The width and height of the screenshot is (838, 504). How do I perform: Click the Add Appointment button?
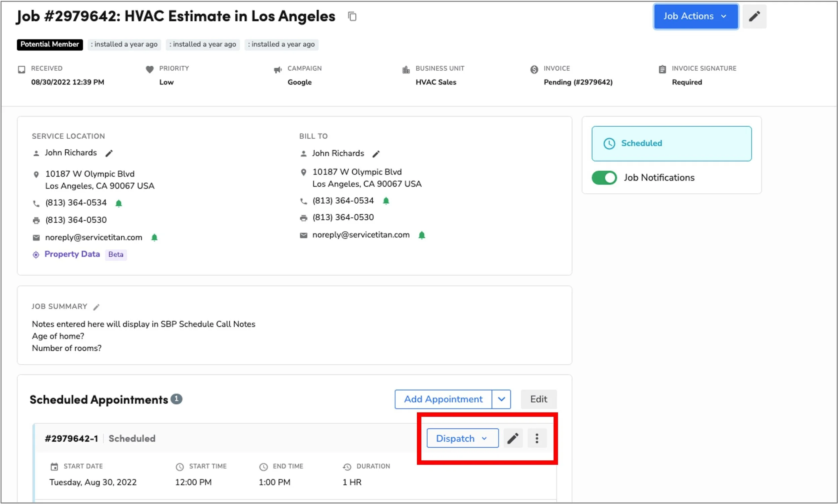(x=442, y=399)
